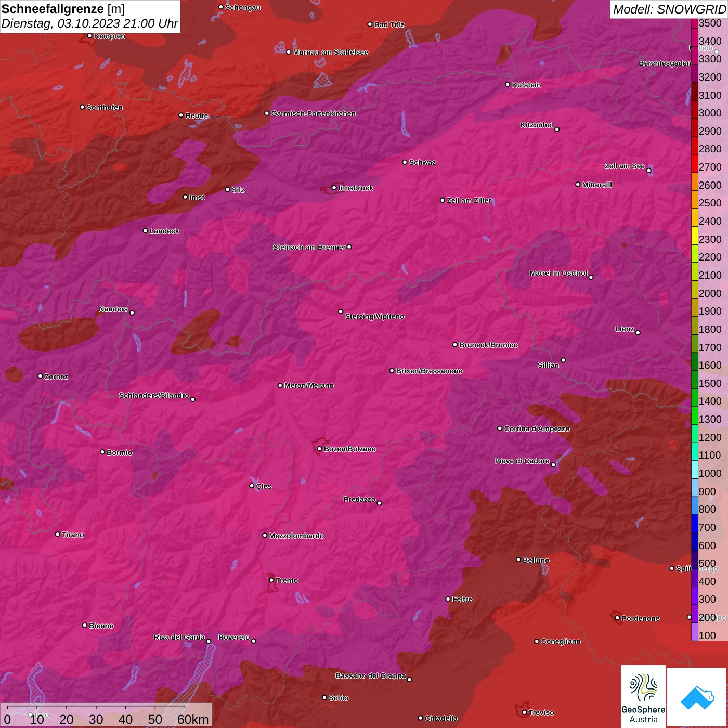Click the Matrei in Osttirol label
Viewport: 728px width, 728px height.
click(x=558, y=273)
